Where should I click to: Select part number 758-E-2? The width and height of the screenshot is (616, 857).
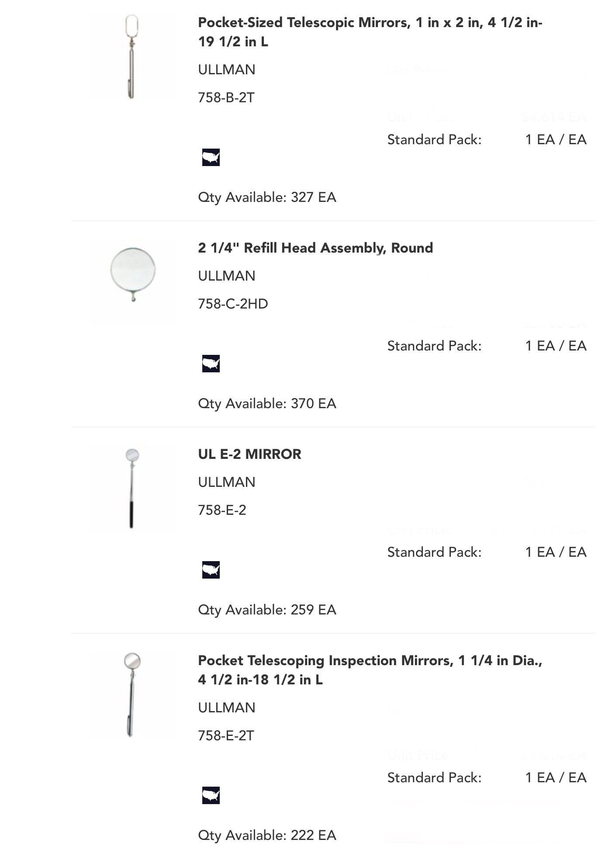222,510
